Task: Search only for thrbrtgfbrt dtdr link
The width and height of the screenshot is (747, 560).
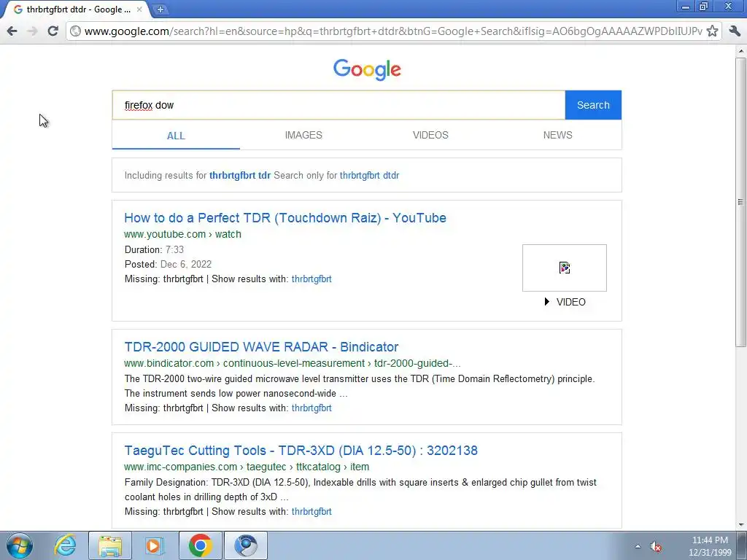Action: [369, 175]
